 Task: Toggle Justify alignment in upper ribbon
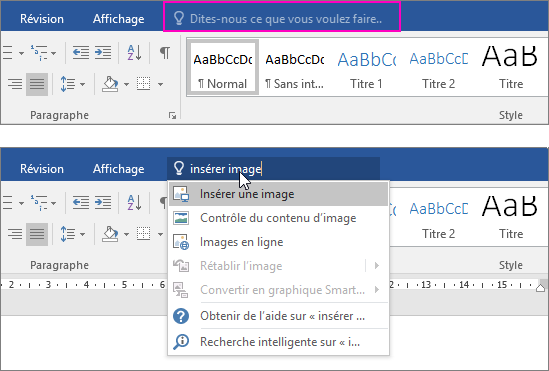pos(37,84)
